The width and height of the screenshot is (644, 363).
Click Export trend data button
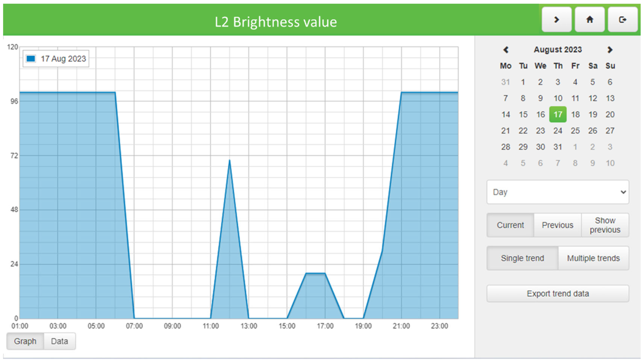point(557,293)
